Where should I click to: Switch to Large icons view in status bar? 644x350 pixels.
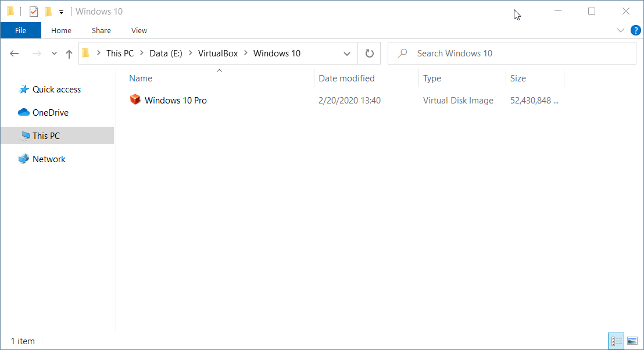coord(632,341)
